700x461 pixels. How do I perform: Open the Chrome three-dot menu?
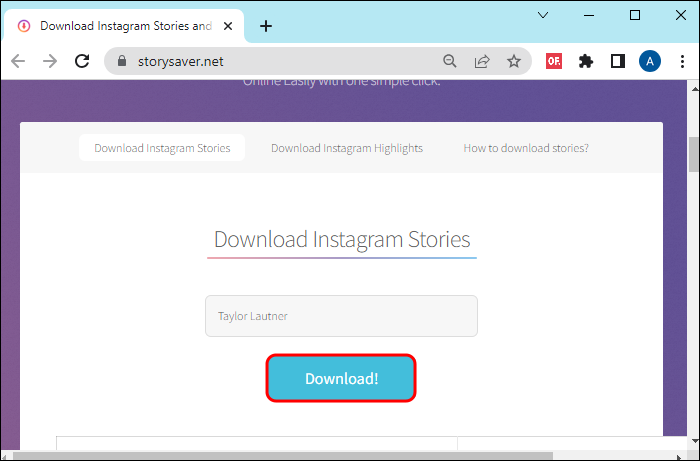pyautogui.click(x=682, y=61)
